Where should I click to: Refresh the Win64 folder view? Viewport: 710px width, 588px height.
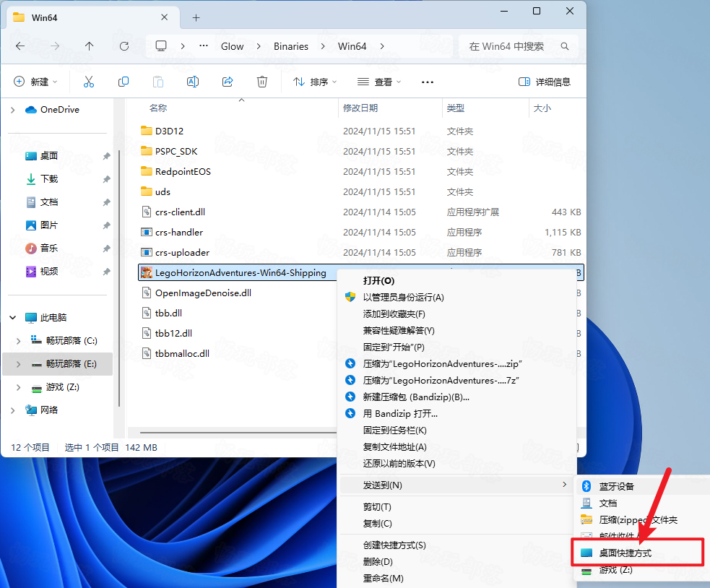tap(124, 46)
